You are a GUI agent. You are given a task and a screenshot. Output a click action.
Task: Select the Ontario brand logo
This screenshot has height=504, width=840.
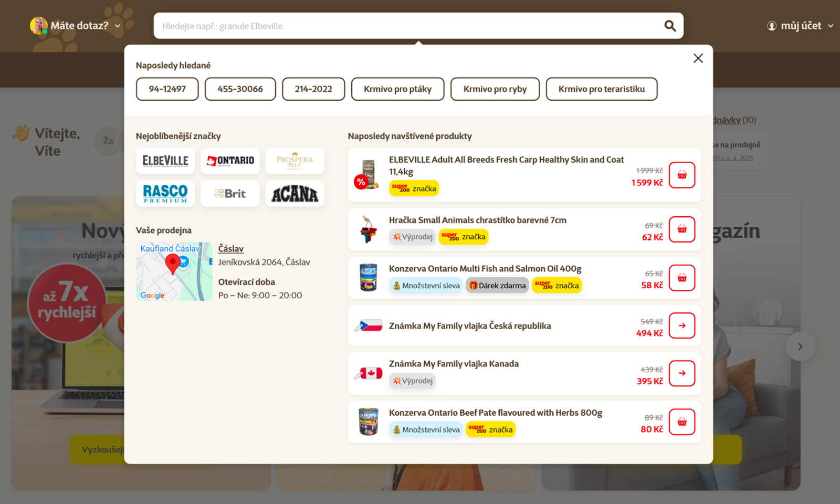tap(230, 161)
